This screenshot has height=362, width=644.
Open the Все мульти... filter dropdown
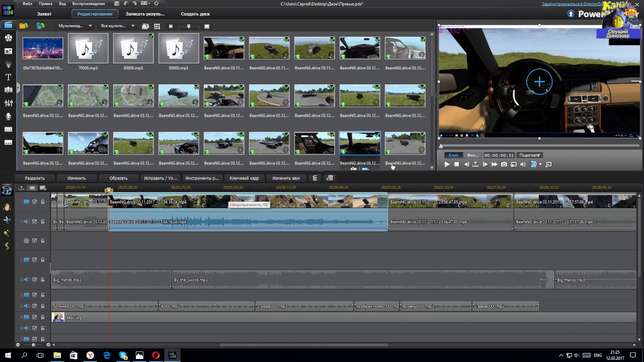coord(118,26)
